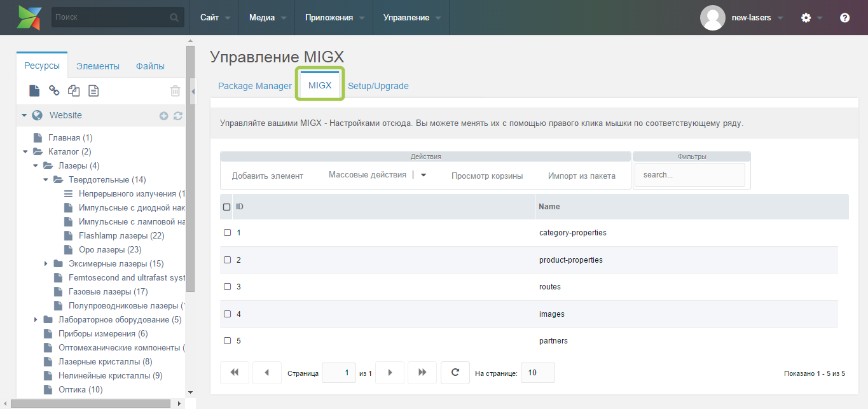868x409 pixels.
Task: Go to next grid page
Action: pos(390,373)
